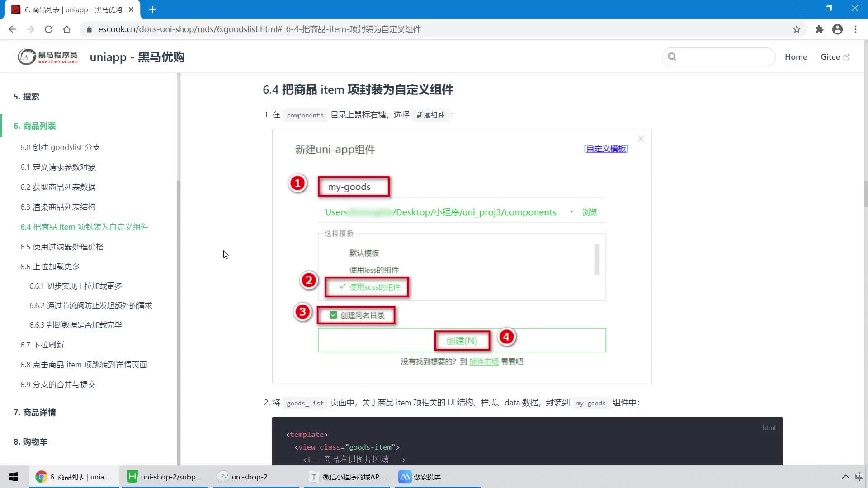The width and height of the screenshot is (868, 488).
Task: Focus the docs search box
Action: click(719, 57)
